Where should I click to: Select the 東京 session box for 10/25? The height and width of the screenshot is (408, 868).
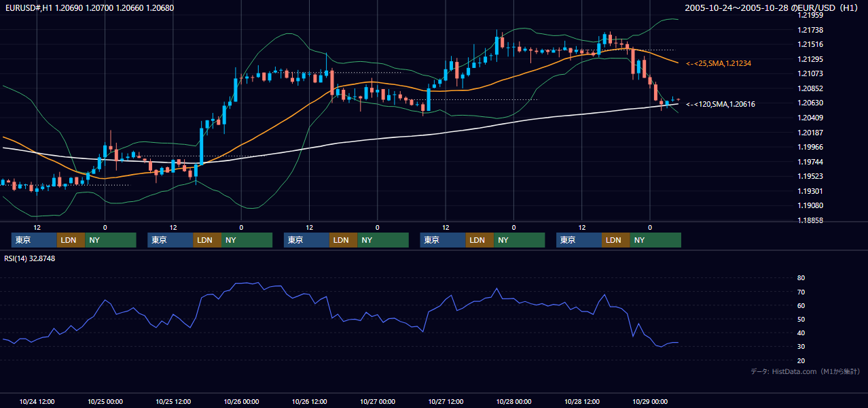point(170,240)
